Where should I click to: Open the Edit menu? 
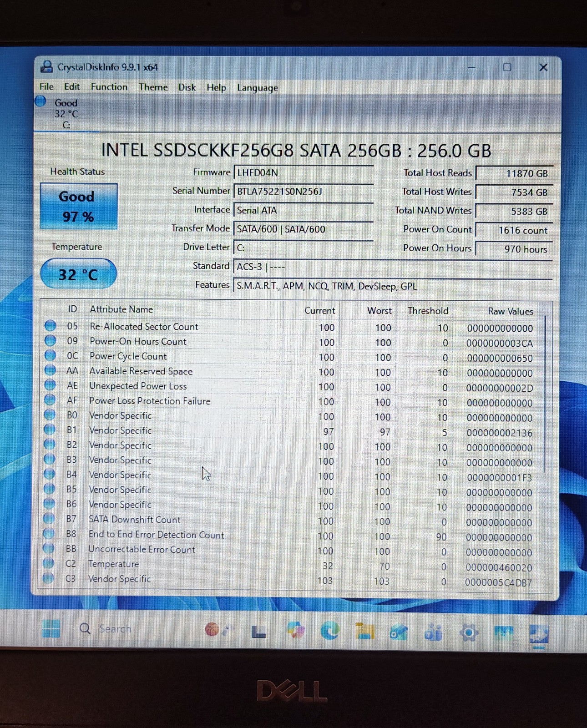(x=72, y=86)
